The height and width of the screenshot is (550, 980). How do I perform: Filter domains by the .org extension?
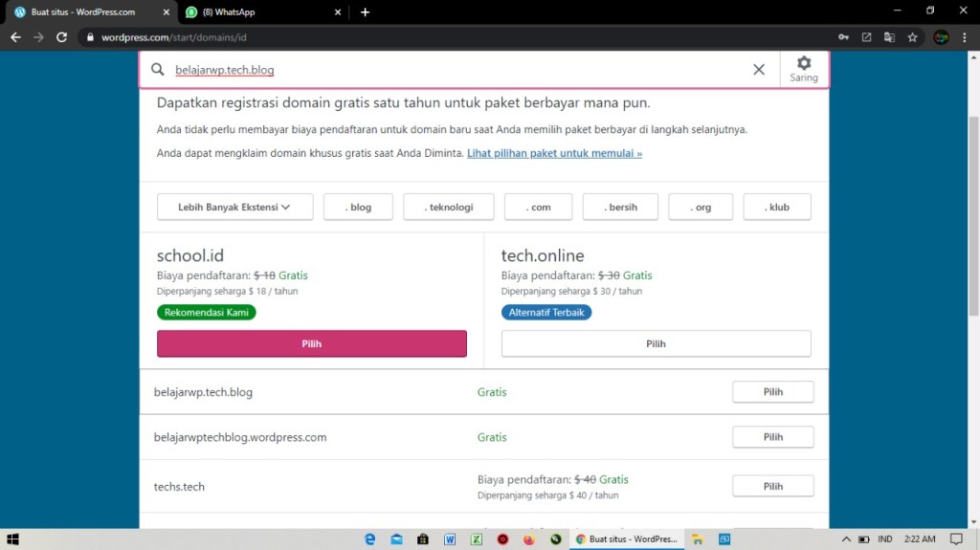(x=701, y=207)
